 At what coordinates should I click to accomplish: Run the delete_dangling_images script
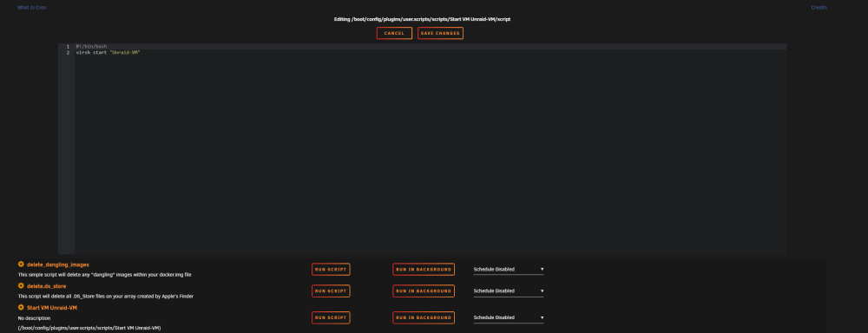point(331,270)
